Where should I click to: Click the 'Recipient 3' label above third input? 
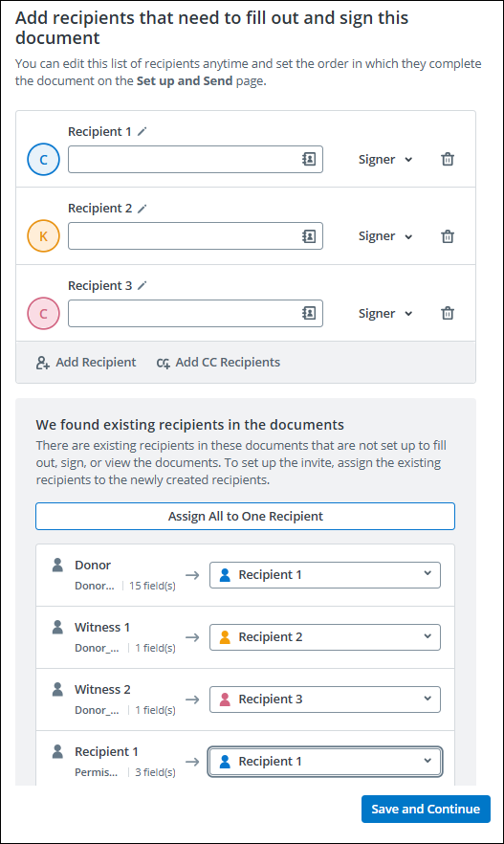(100, 285)
